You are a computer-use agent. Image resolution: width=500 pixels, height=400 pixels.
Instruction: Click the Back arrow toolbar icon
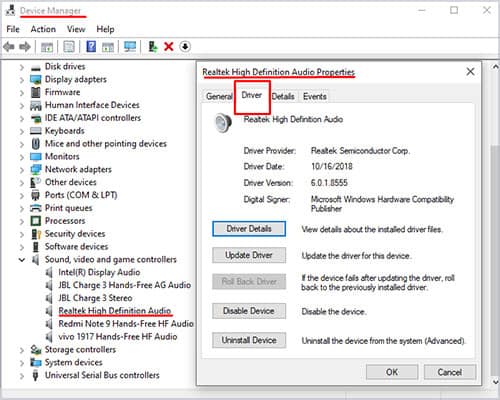click(x=9, y=46)
